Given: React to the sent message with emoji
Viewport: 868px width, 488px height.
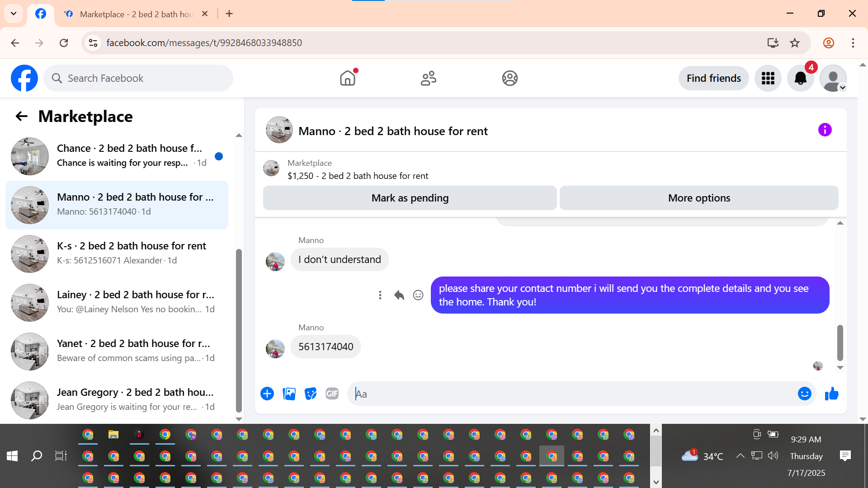Looking at the screenshot, I should coord(418,295).
